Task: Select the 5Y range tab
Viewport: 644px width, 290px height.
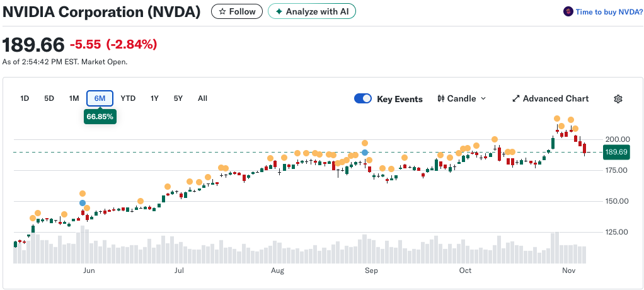Action: pos(178,98)
